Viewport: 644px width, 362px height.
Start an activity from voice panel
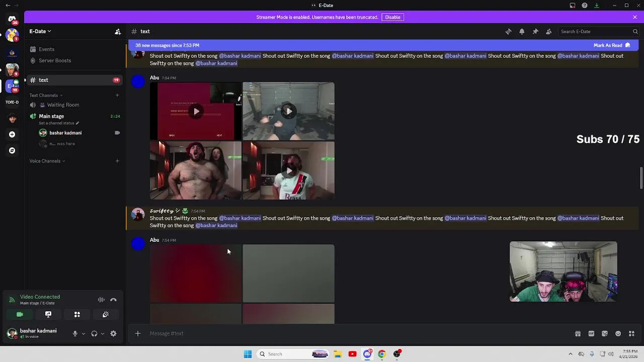click(77, 314)
